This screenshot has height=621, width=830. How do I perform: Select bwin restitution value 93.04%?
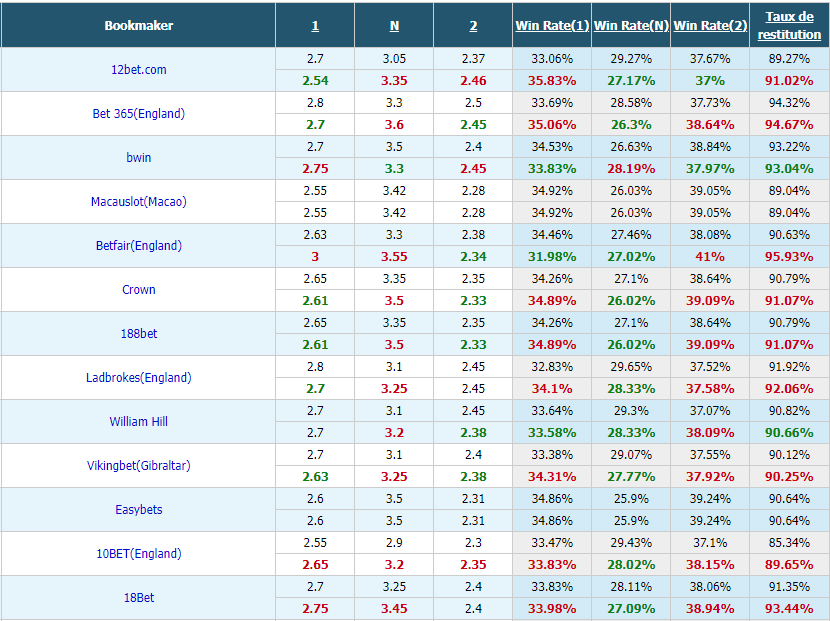click(x=789, y=168)
